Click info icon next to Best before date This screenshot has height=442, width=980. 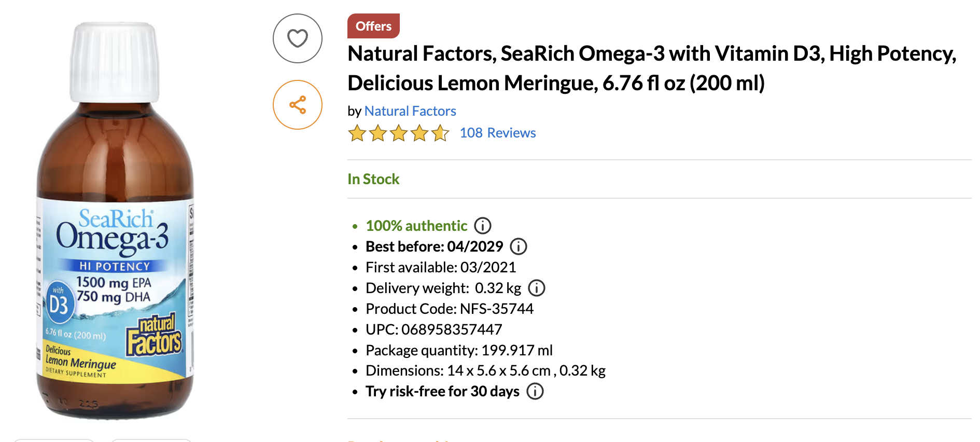tap(519, 246)
